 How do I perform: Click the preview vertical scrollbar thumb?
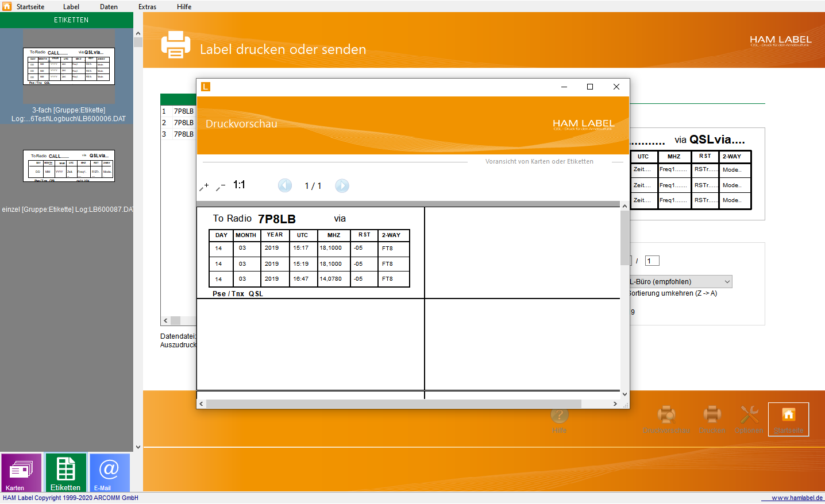[x=624, y=238]
